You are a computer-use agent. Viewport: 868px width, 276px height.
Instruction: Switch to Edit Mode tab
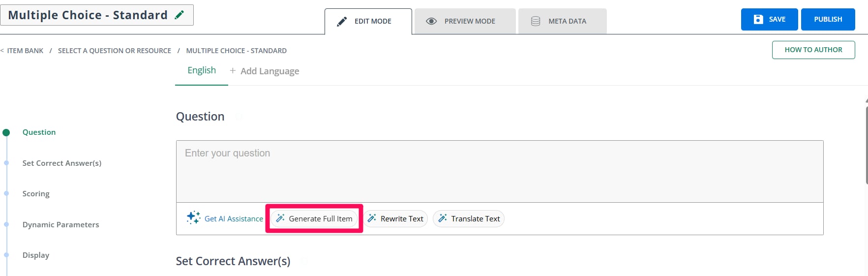368,21
